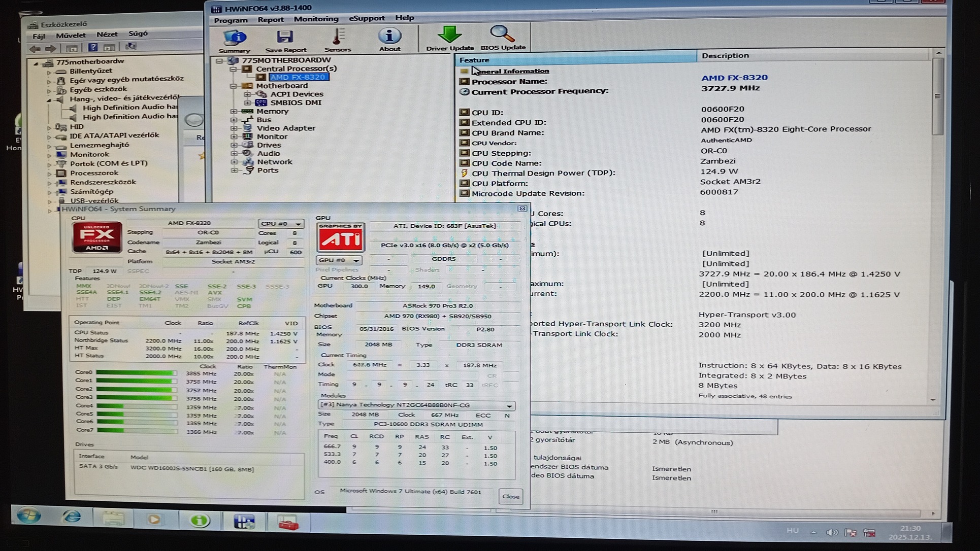Click the About info icon
Screen dimensions: 980x551
pyautogui.click(x=389, y=36)
